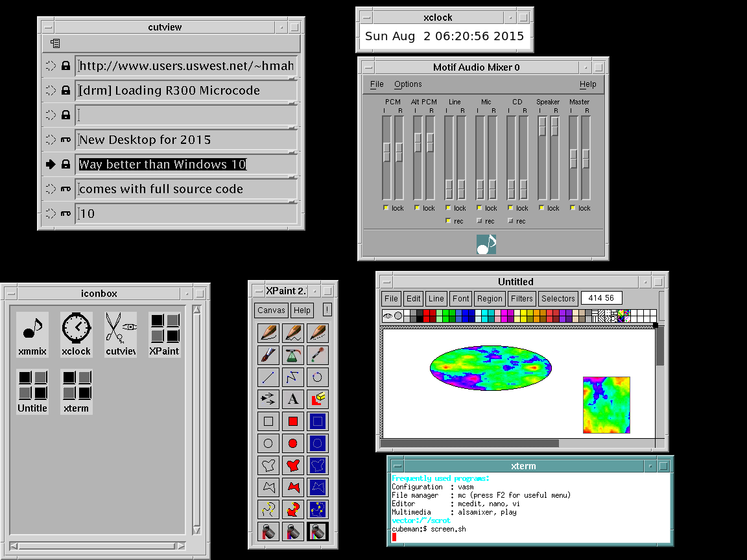Toggle the Alt PCM lock checkbox
The height and width of the screenshot is (560, 747).
coord(417,207)
